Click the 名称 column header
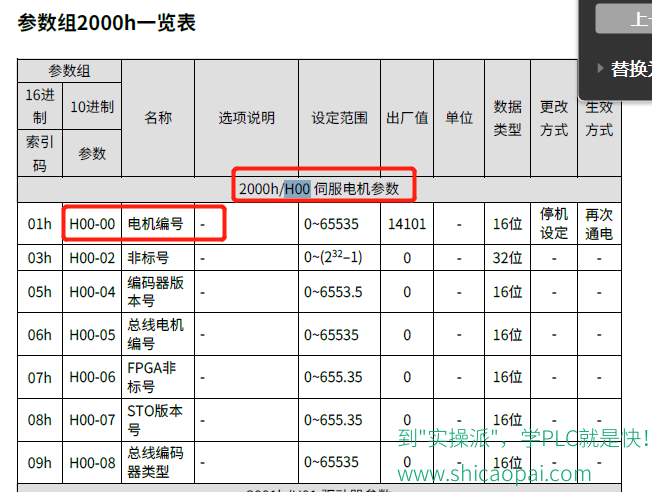This screenshot has width=652, height=492. [x=158, y=118]
